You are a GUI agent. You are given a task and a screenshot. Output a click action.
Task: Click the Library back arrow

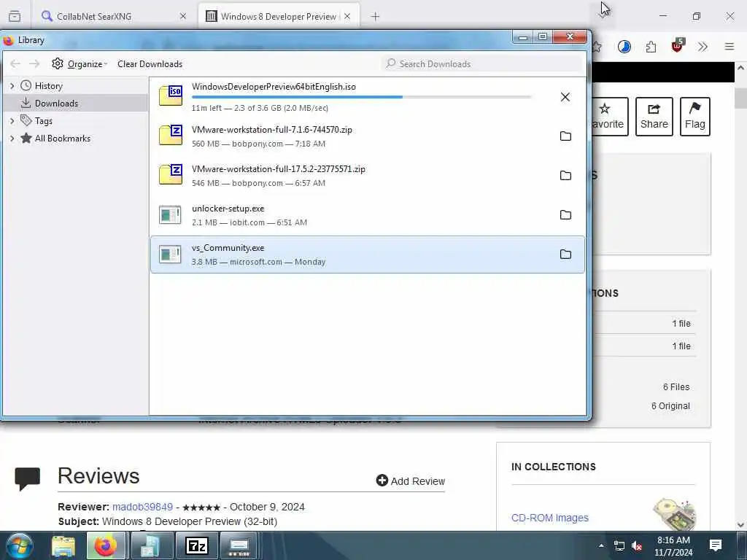(15, 64)
